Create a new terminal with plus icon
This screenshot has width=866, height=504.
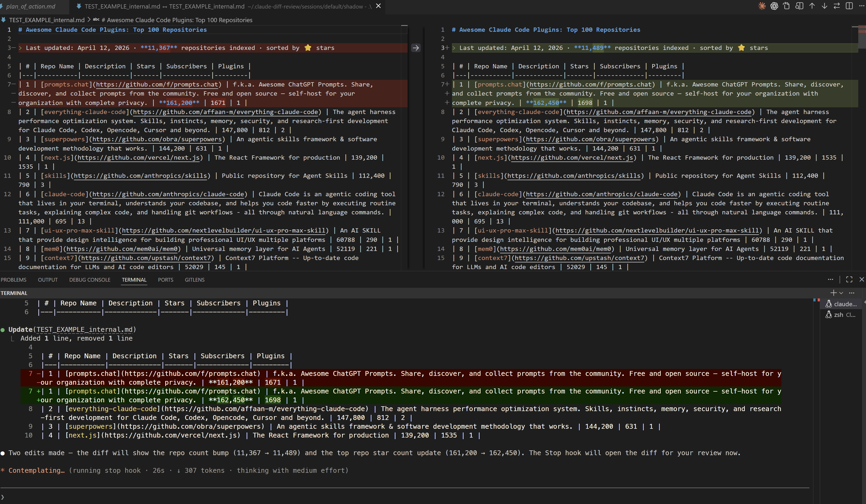[x=833, y=293]
